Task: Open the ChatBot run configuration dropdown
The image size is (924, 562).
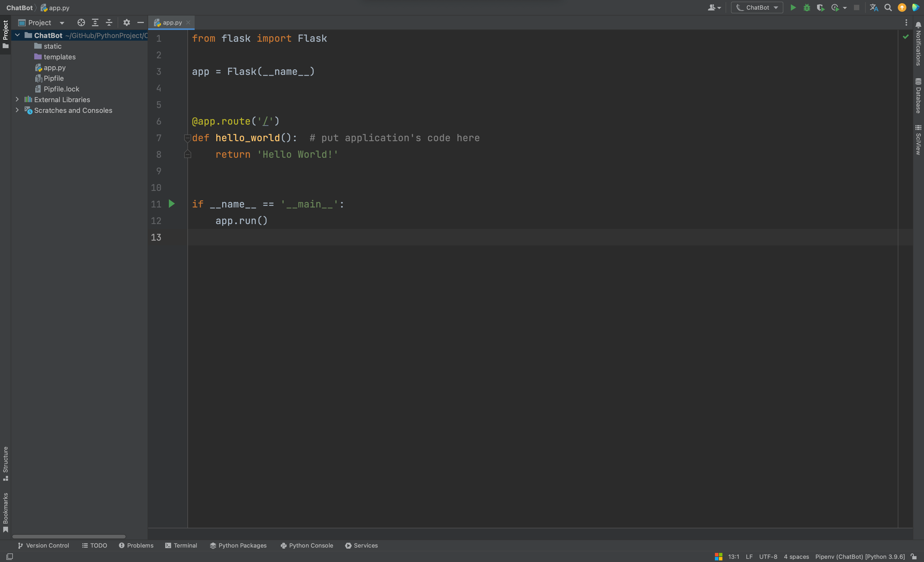Action: click(757, 7)
